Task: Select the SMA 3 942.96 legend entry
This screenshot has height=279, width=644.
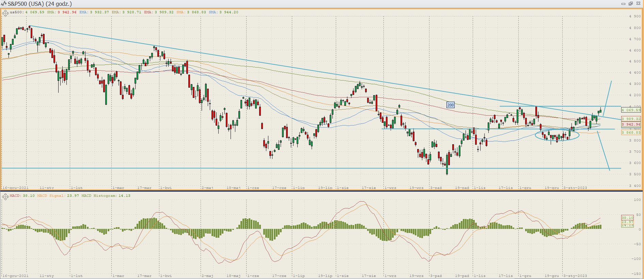Action: (62, 12)
